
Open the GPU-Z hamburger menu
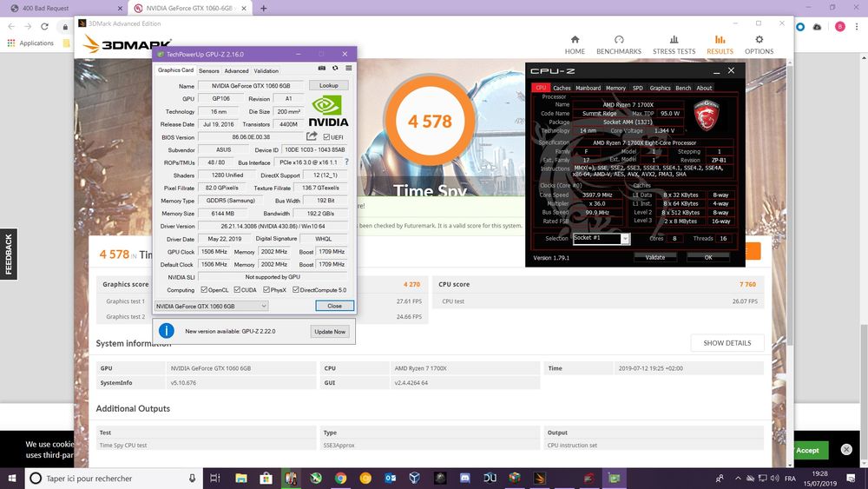point(349,68)
